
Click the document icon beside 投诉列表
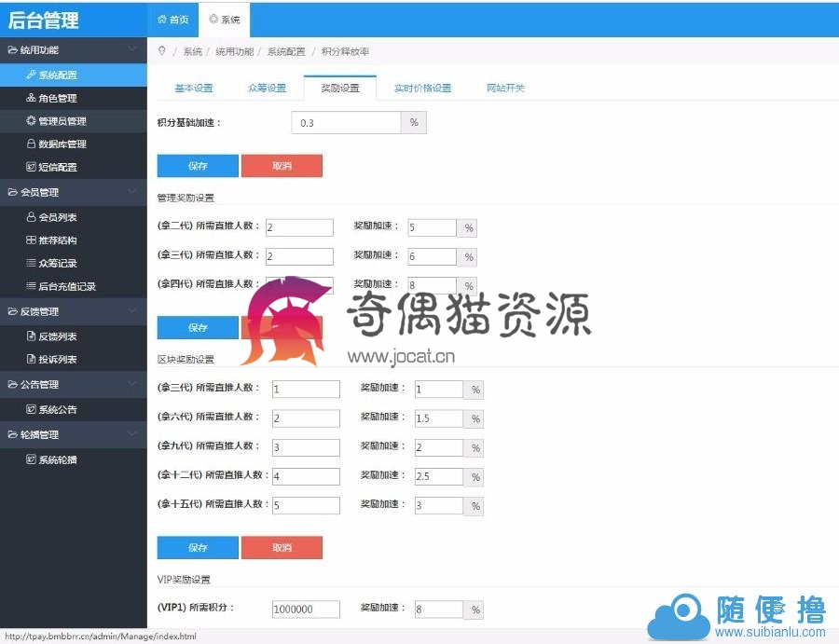[x=31, y=359]
